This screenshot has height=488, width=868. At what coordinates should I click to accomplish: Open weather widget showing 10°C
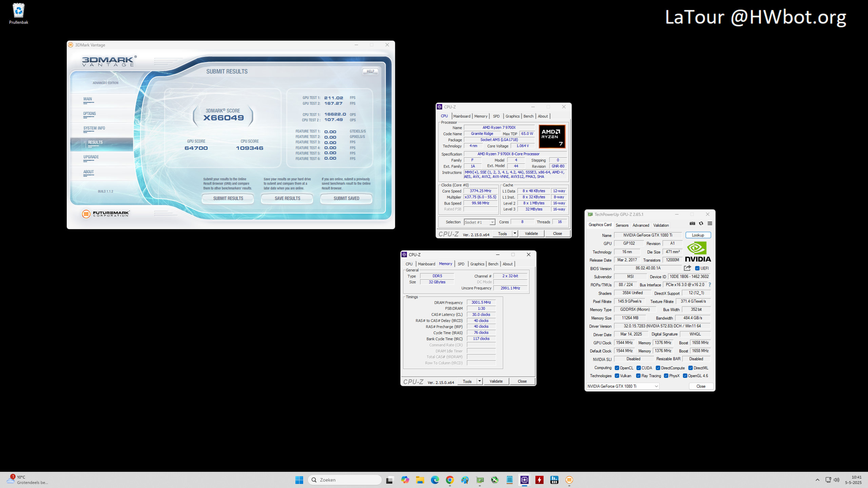tap(27, 480)
